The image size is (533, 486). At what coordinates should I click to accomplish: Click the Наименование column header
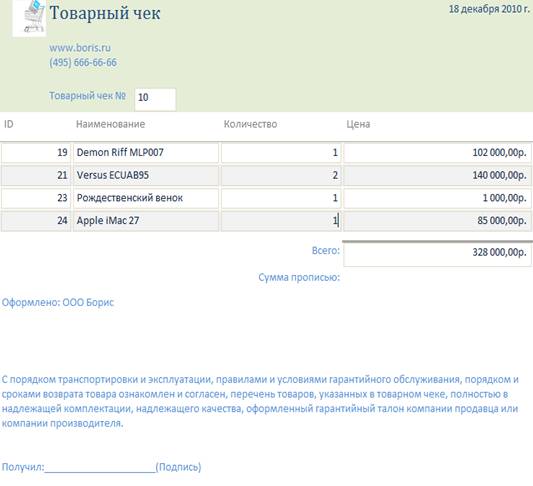[110, 124]
